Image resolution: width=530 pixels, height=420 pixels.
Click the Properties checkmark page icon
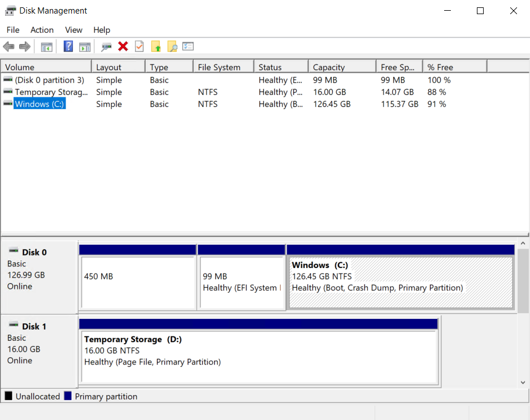[x=139, y=47]
